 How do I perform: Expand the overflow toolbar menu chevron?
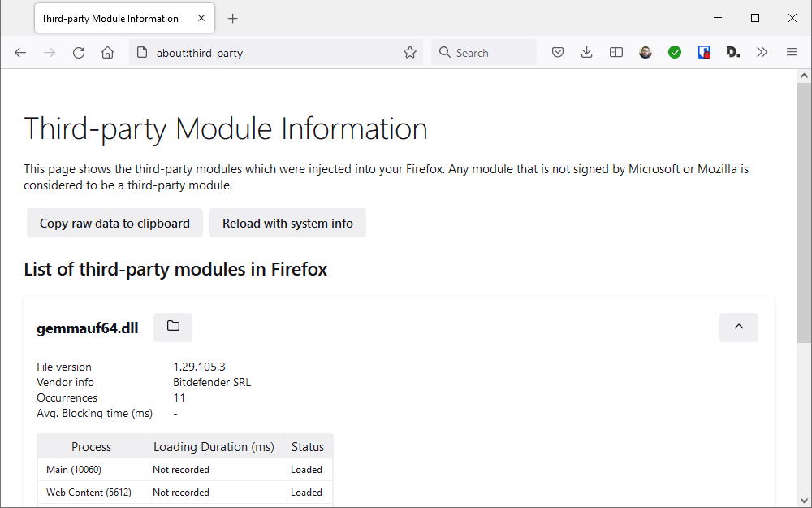762,52
